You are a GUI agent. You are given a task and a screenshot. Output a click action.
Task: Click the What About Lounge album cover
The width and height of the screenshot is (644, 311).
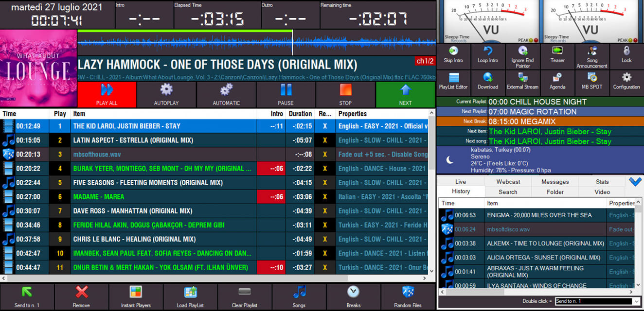[x=38, y=69]
